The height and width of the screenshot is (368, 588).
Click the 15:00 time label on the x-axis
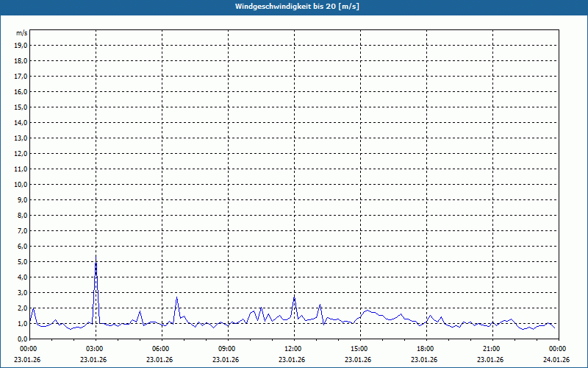point(359,349)
